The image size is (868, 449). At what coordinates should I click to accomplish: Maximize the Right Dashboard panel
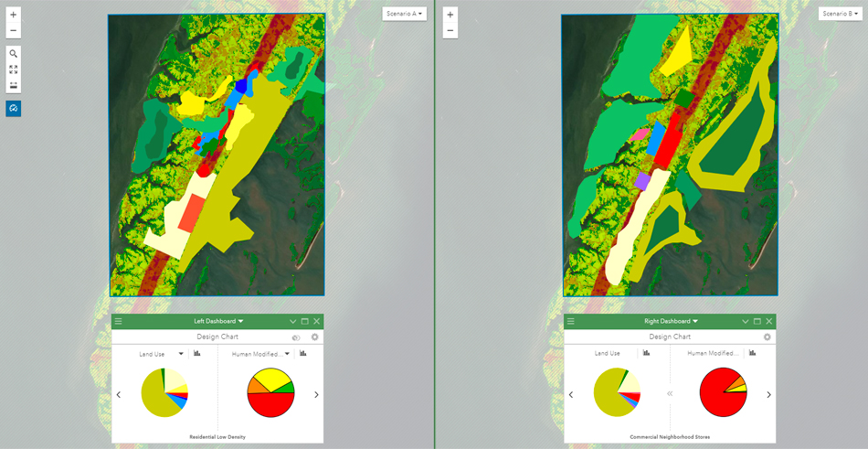click(757, 322)
